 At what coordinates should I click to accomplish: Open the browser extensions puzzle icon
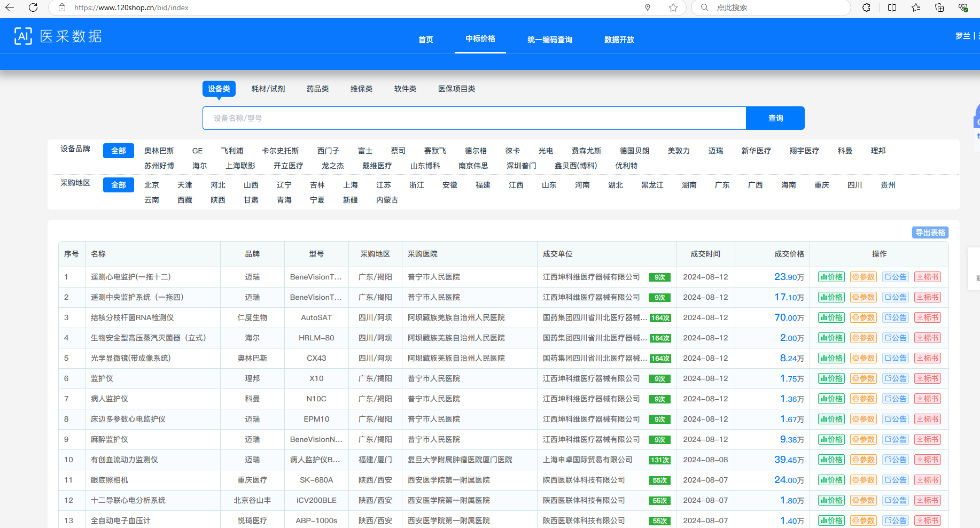(x=866, y=7)
